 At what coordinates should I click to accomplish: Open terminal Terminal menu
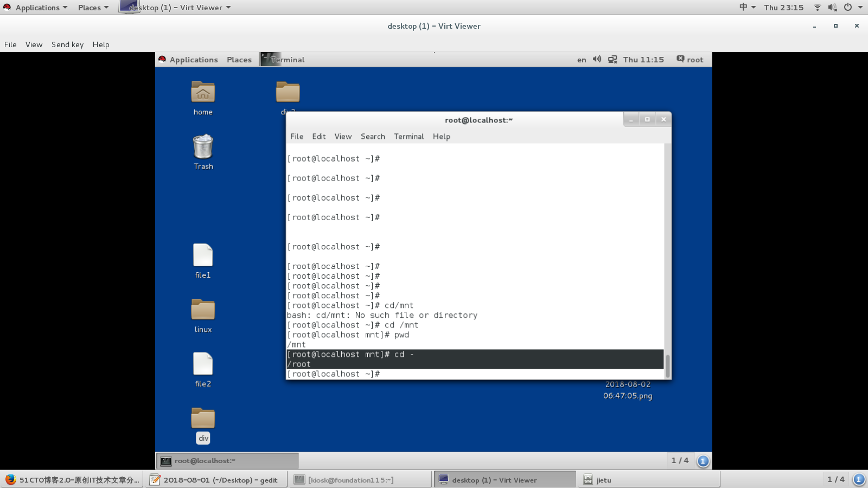(x=409, y=137)
